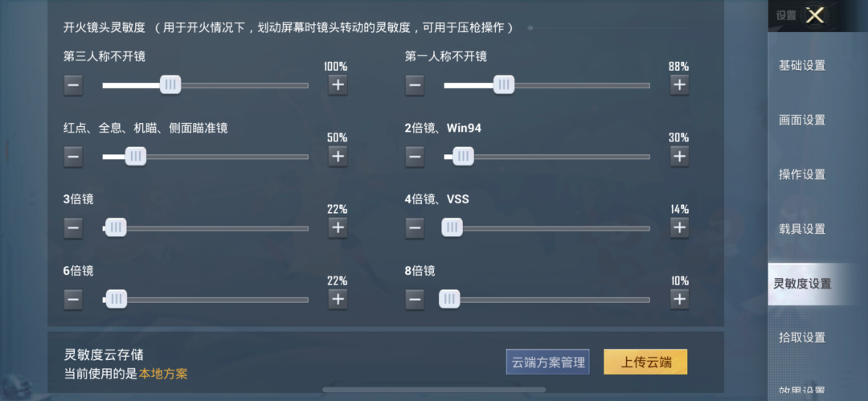Viewport: 868px width, 401px height.
Task: Click the 8倍镜 slider track
Action: point(555,300)
